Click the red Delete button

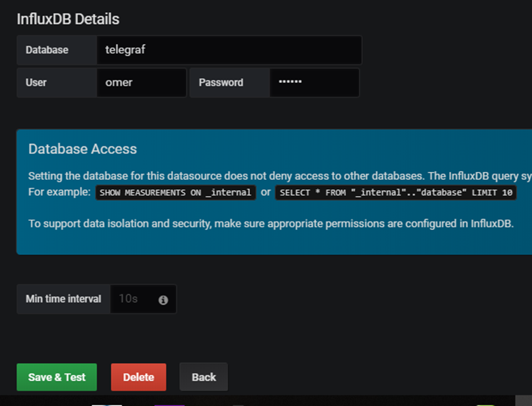click(x=138, y=377)
